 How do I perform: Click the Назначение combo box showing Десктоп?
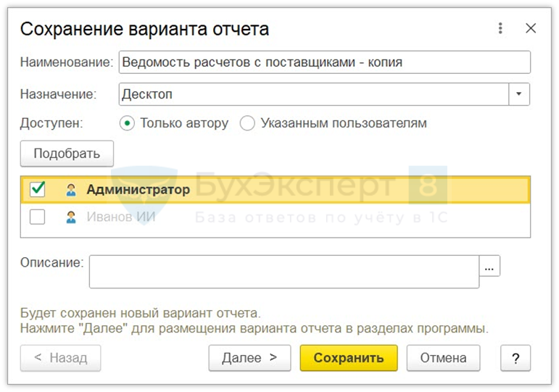point(313,94)
